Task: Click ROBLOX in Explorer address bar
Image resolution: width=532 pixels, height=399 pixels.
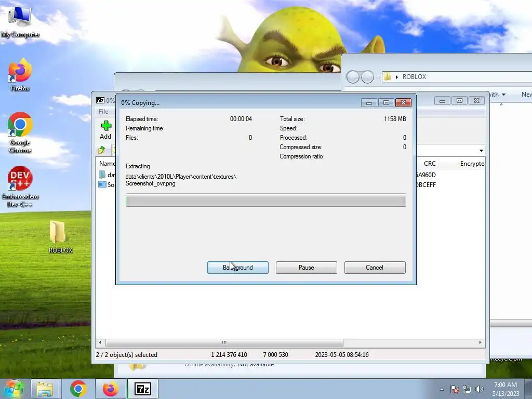Action: pyautogui.click(x=414, y=77)
